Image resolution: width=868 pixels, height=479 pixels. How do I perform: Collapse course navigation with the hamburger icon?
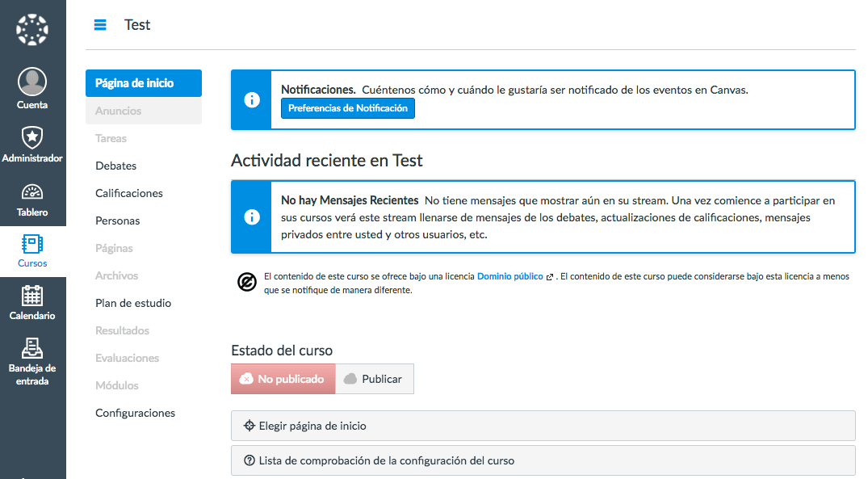click(100, 24)
